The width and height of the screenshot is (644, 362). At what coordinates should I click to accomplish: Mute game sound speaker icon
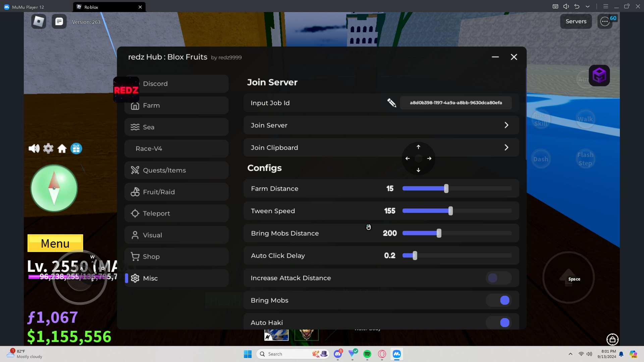coord(34,148)
